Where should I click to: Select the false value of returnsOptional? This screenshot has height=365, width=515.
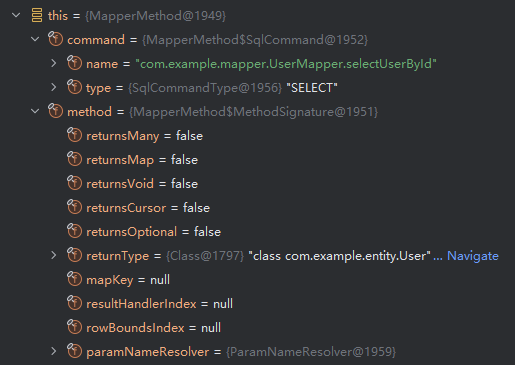(x=207, y=232)
